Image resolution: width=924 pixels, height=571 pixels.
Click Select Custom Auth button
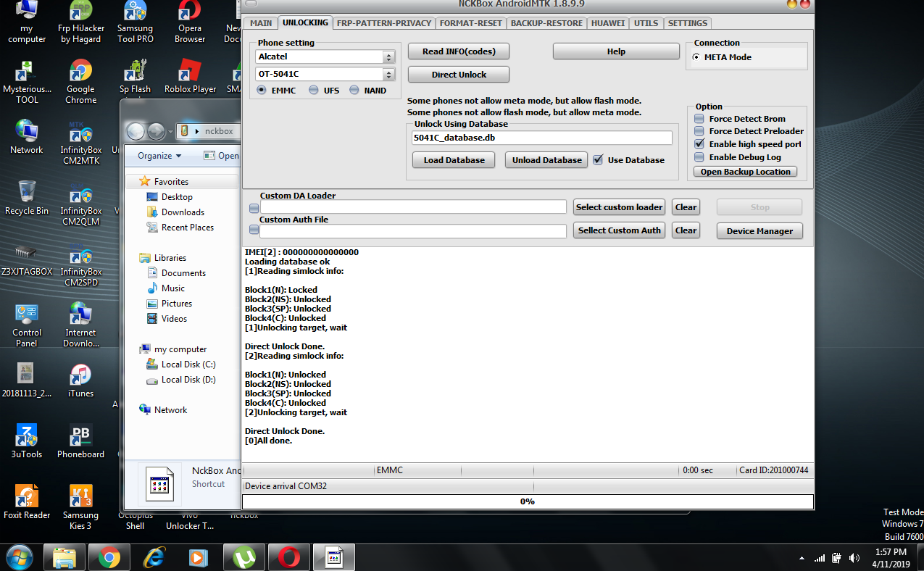pyautogui.click(x=619, y=230)
